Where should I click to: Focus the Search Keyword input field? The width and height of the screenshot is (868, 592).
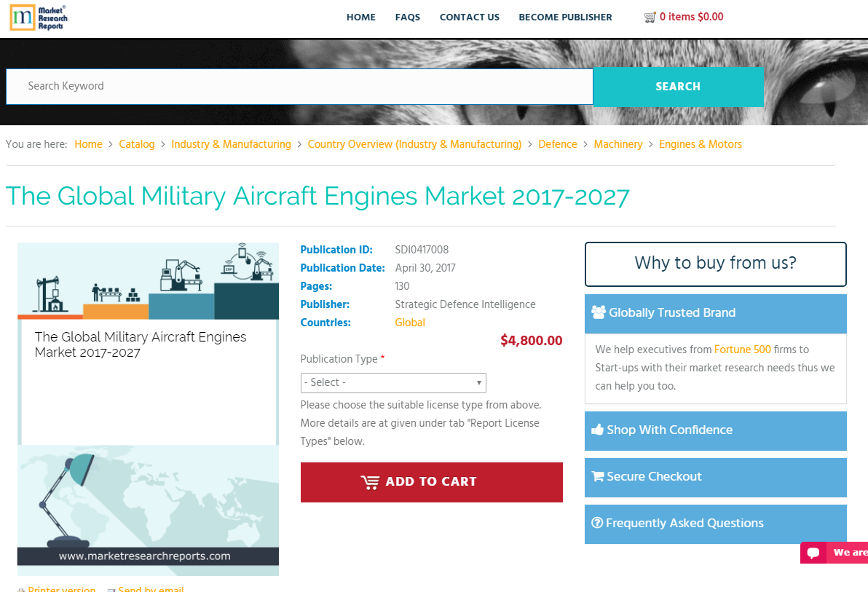299,87
